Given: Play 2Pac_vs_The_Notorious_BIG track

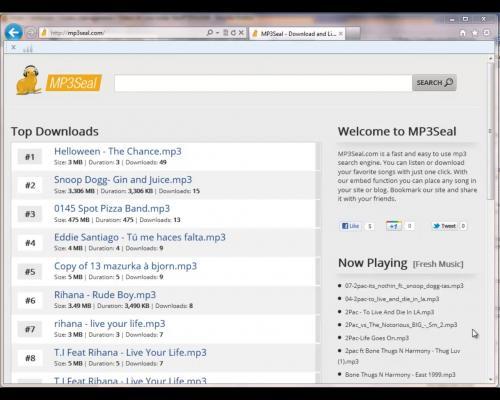Looking at the screenshot, I should [401, 325].
